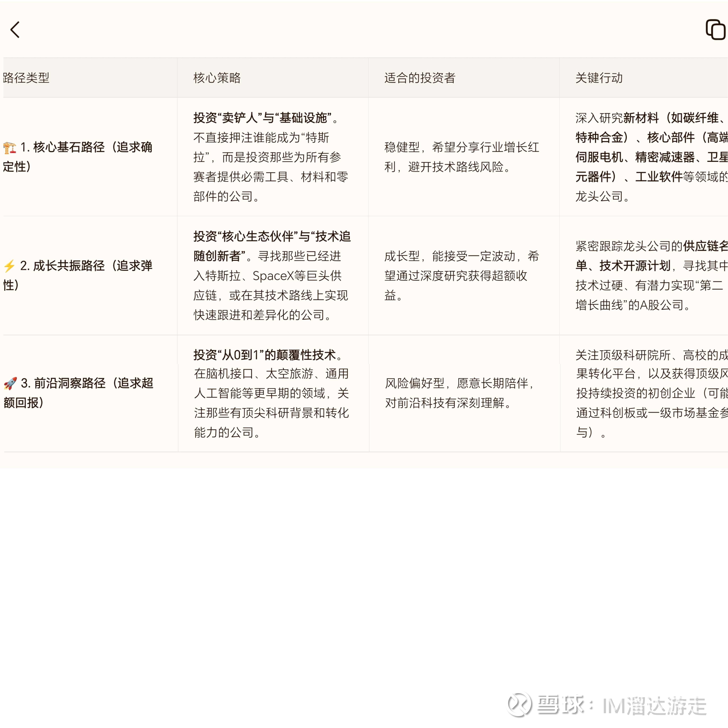Viewport: 728px width, 728px height.
Task: Tap the back arrow icon
Action: (x=15, y=30)
